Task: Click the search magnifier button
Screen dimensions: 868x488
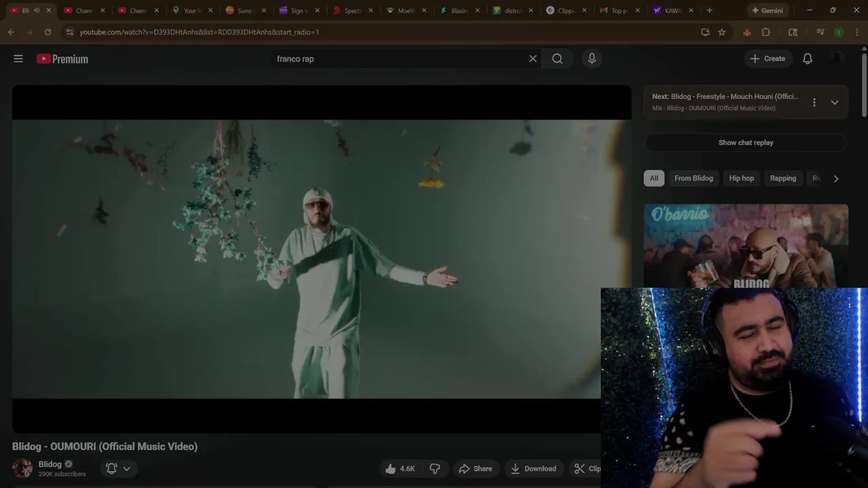Action: (557, 59)
